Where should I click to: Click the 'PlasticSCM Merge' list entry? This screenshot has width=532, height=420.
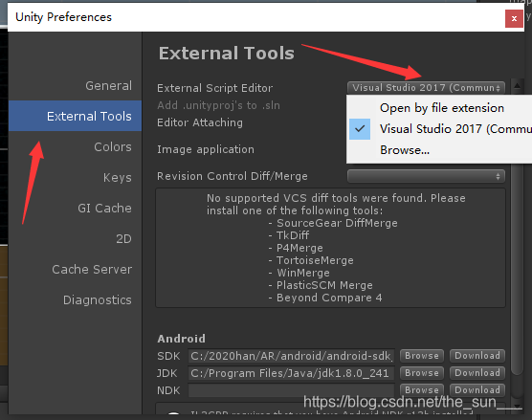pos(324,285)
